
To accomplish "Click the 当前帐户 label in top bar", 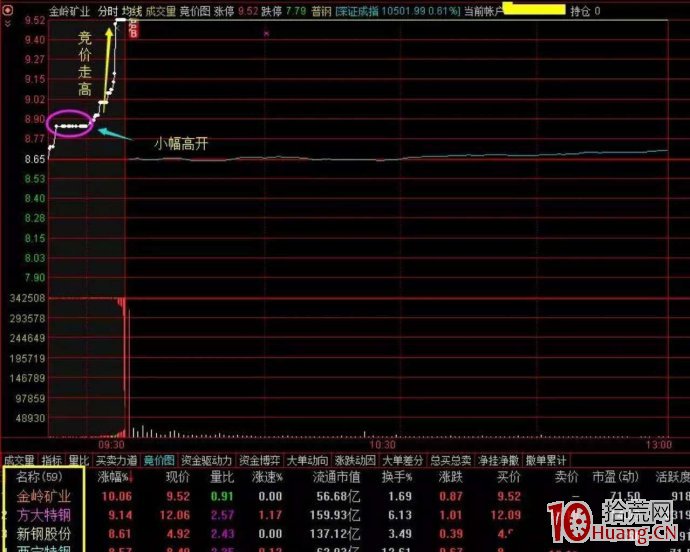I will click(x=483, y=11).
